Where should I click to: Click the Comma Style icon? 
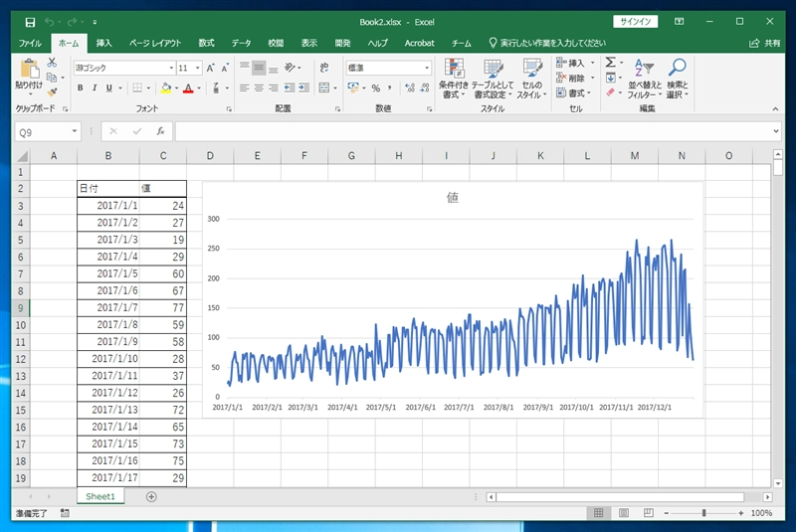tap(389, 88)
